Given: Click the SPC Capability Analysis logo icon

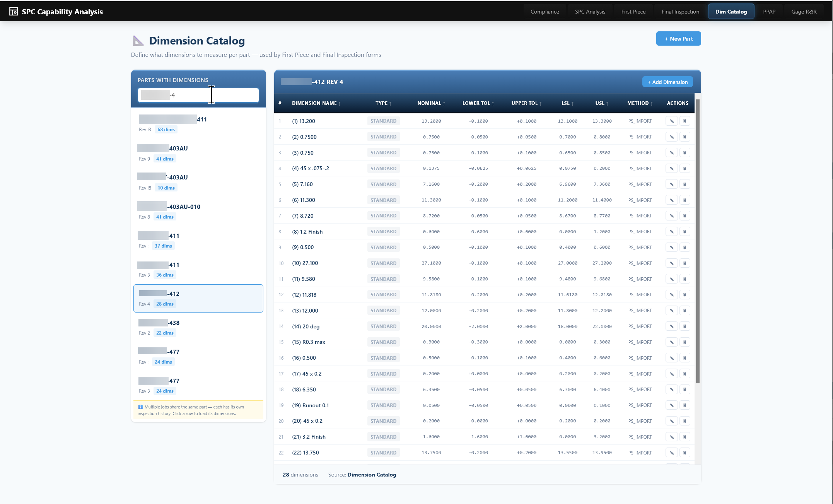Looking at the screenshot, I should point(13,11).
